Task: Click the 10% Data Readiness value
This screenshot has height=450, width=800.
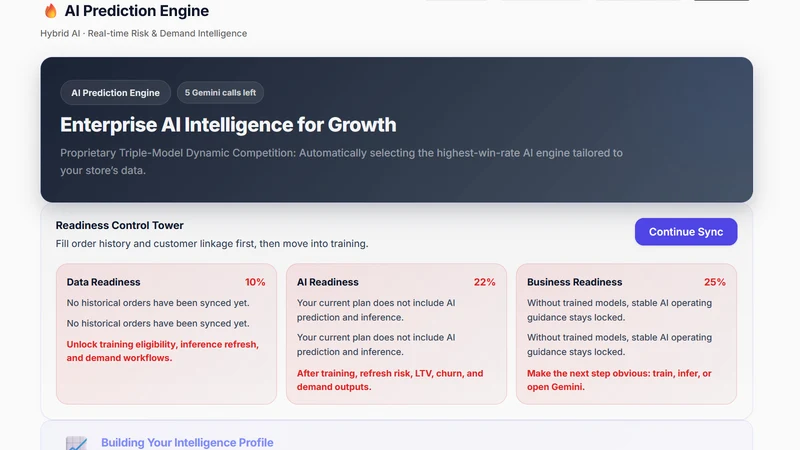Action: 255,282
